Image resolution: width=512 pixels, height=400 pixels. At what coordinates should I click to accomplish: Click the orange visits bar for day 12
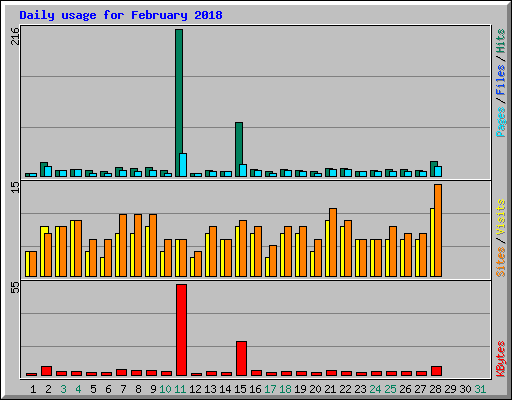click(x=198, y=264)
